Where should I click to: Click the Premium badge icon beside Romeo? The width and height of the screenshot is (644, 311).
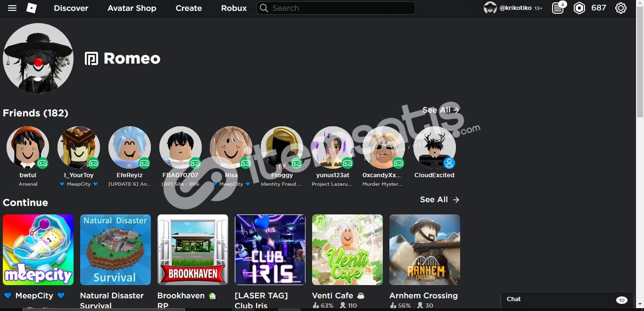(91, 58)
